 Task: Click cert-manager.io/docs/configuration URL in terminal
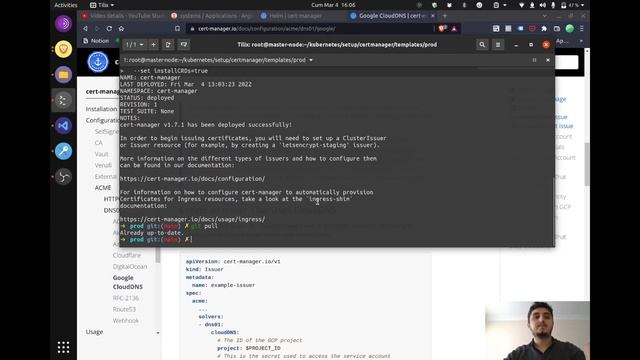coord(192,179)
